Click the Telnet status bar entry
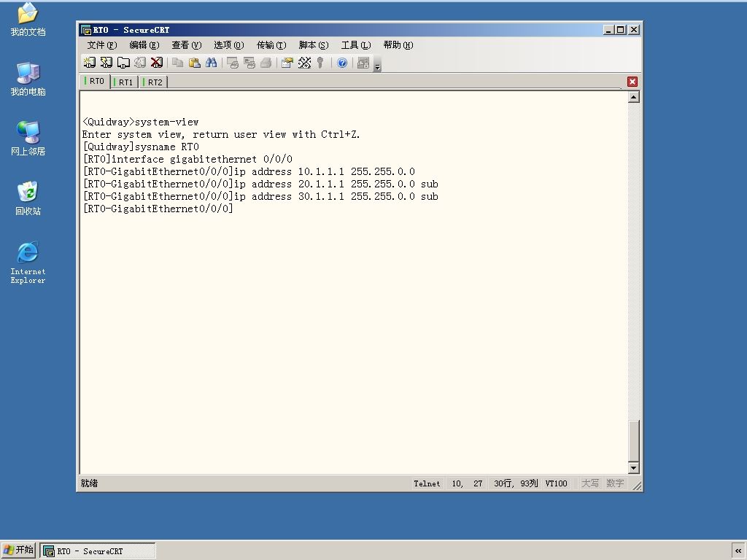Screen dimensions: 747x560 pos(427,484)
